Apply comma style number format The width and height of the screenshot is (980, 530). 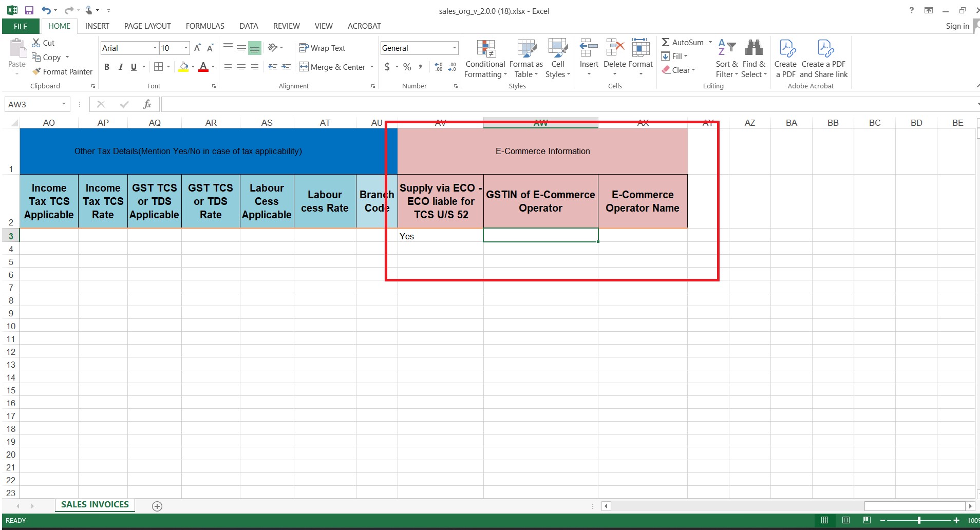[421, 67]
